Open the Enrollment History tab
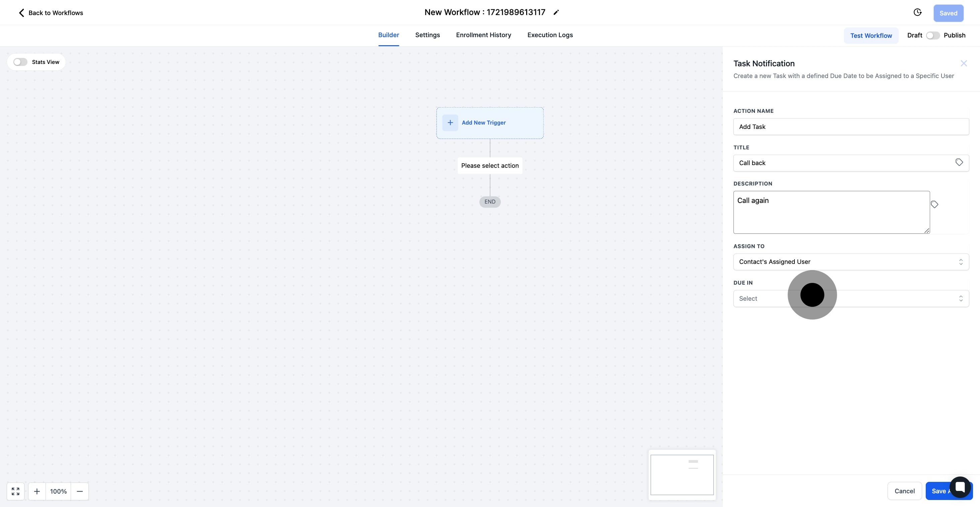This screenshot has width=980, height=507. (483, 35)
